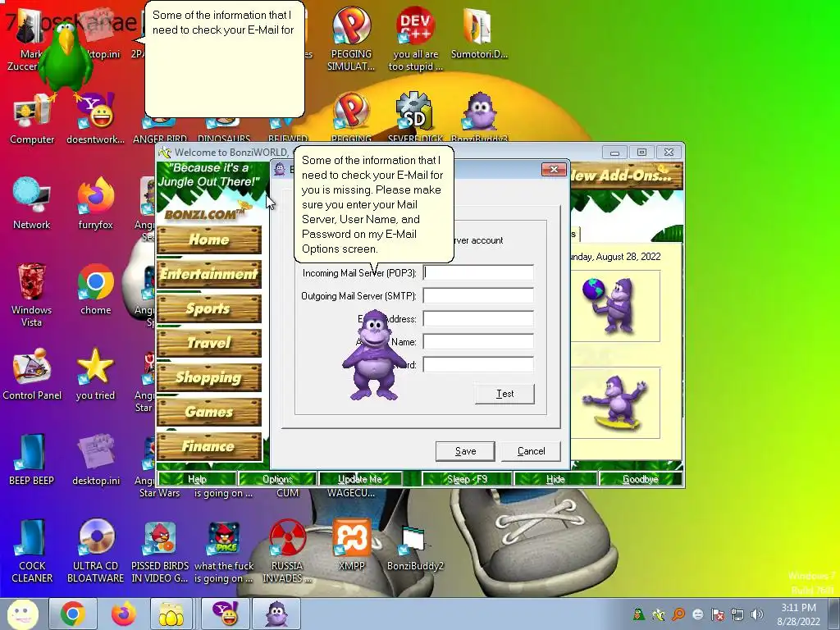Open the Travel section sign
Screen dimensions: 840x630
209,343
